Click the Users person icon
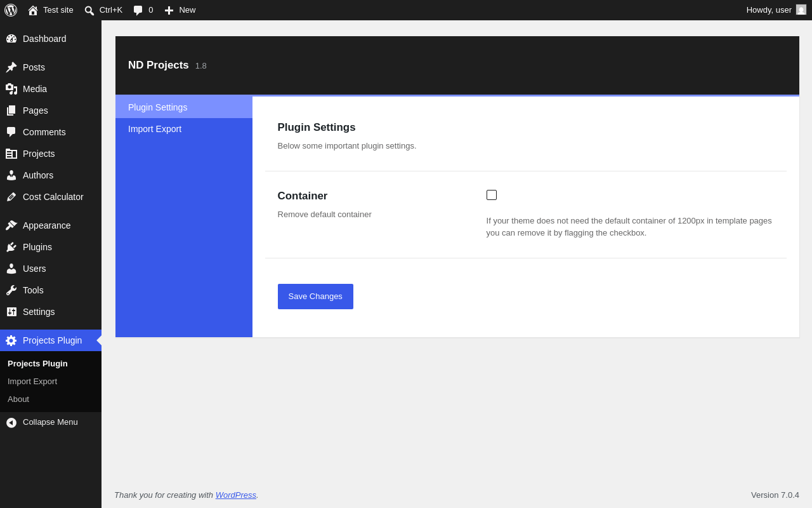Image resolution: width=812 pixels, height=508 pixels. pos(11,269)
